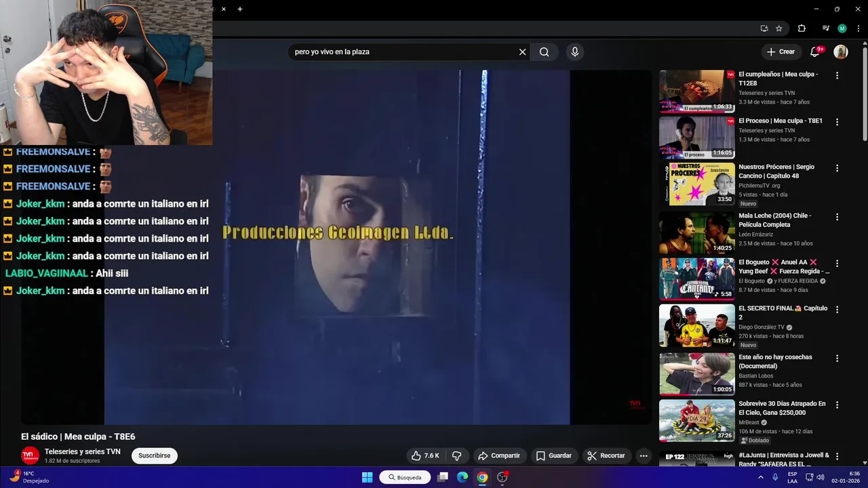
Task: Open Mala Leche (2004) thumbnail
Action: click(696, 232)
